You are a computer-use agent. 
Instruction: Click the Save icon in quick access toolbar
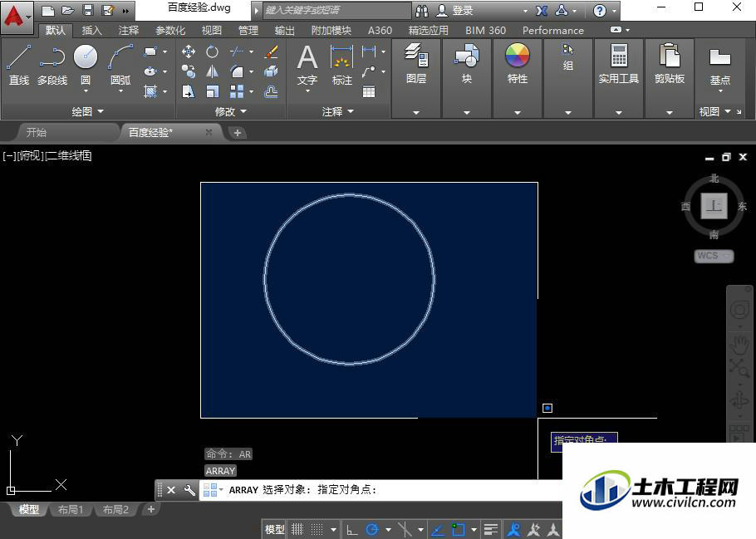88,10
